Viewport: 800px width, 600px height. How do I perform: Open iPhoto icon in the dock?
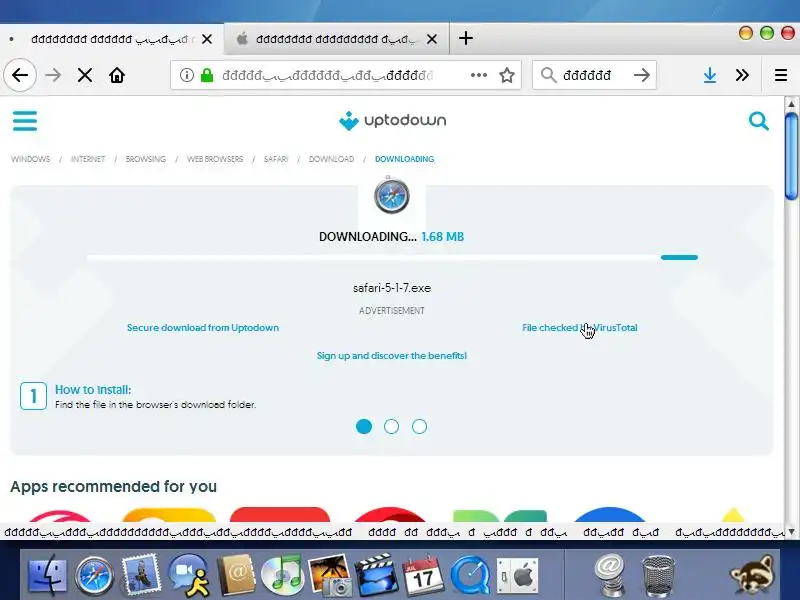tap(329, 575)
